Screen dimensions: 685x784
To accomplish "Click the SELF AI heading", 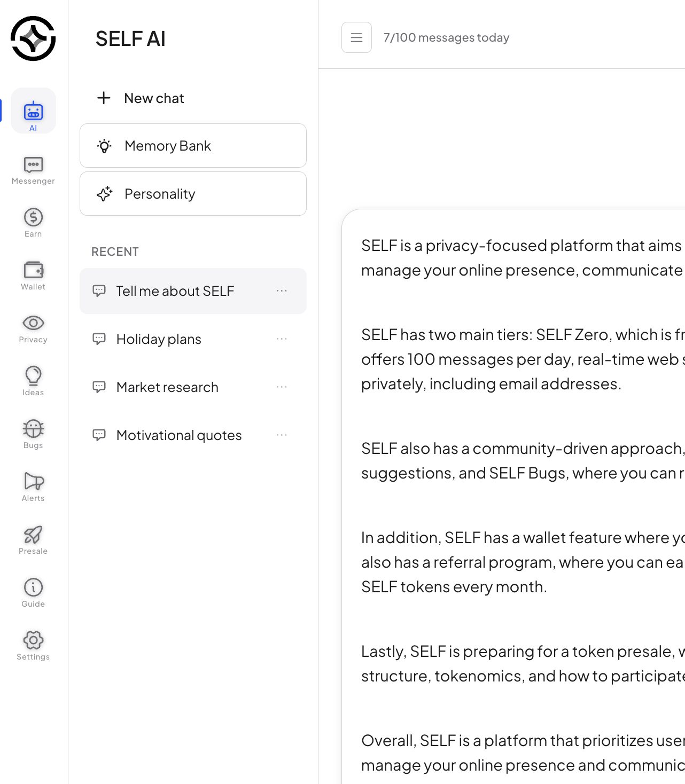I will (130, 38).
